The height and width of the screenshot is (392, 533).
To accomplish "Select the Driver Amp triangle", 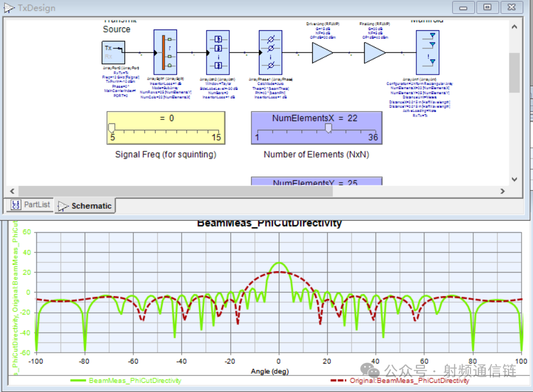I will (x=322, y=53).
